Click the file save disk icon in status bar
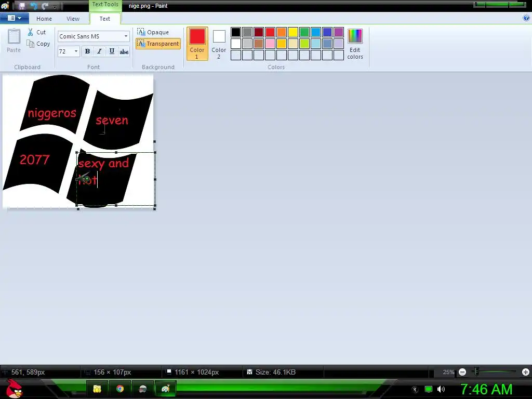Image resolution: width=532 pixels, height=399 pixels. click(249, 372)
